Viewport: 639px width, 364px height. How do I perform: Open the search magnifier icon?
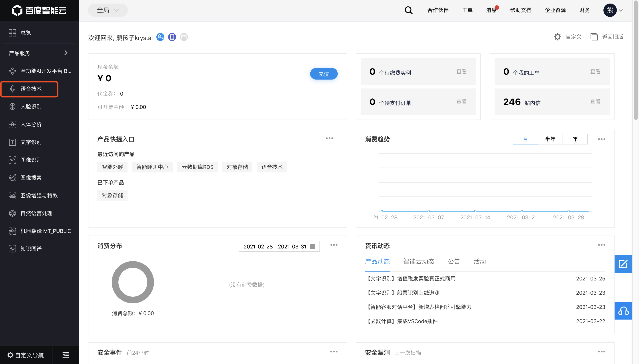[408, 10]
